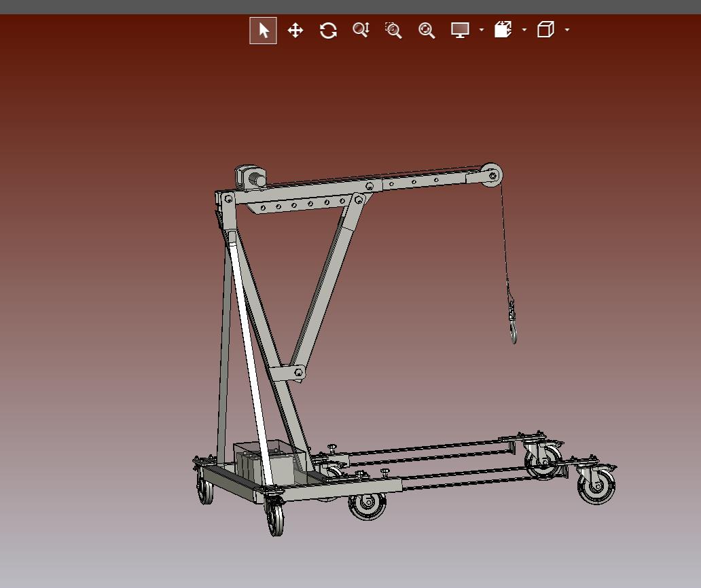The width and height of the screenshot is (701, 588).
Task: Click the section view icon
Action: pyautogui.click(x=503, y=29)
